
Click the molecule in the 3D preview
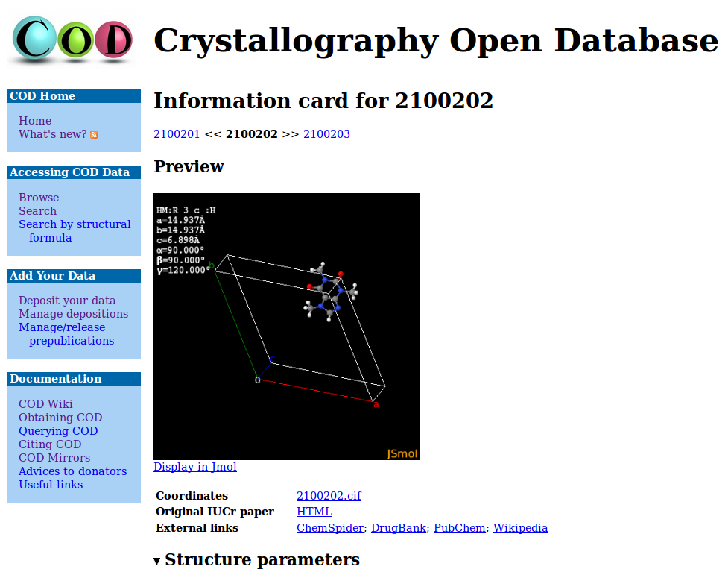(x=328, y=291)
